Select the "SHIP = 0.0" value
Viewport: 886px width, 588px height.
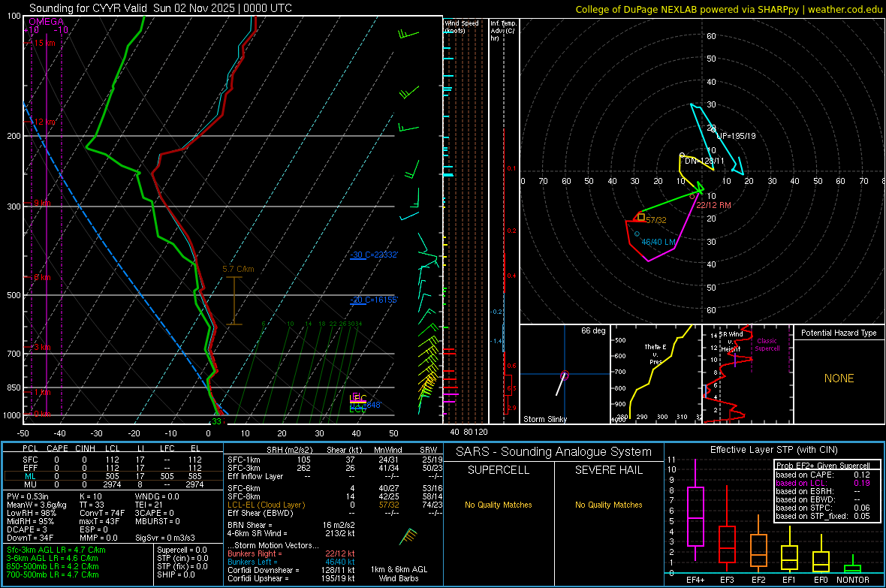click(x=176, y=574)
